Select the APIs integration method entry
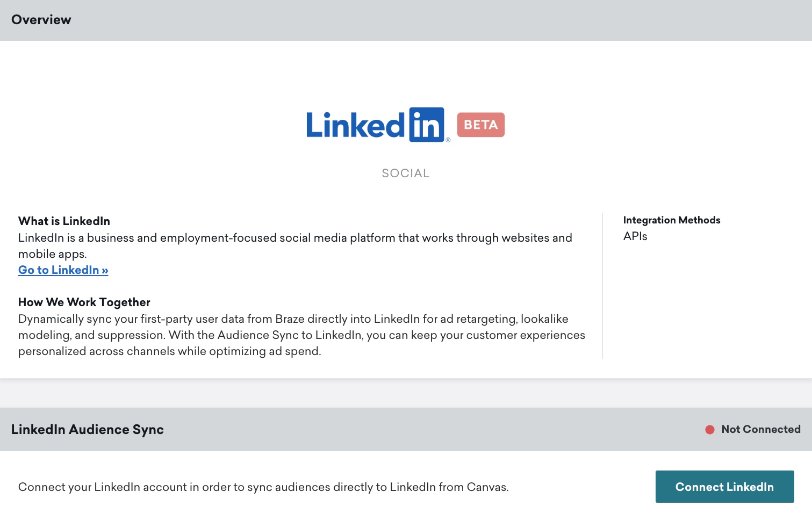Image resolution: width=812 pixels, height=521 pixels. click(634, 236)
